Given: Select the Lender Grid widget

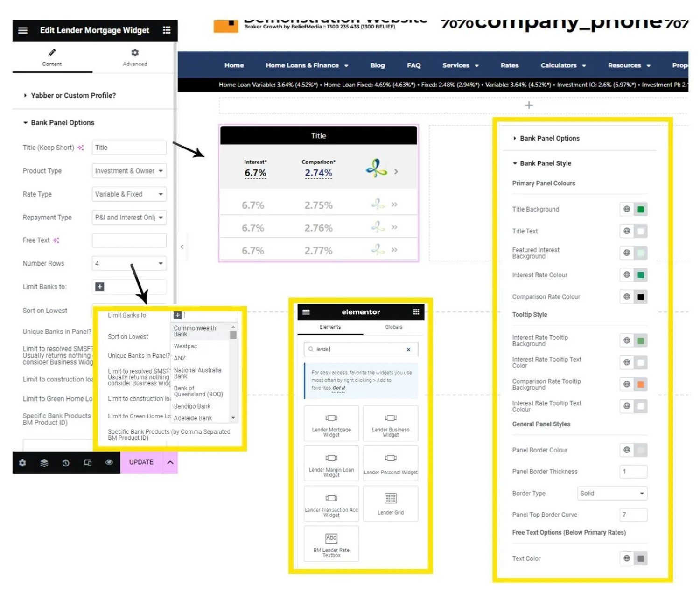Looking at the screenshot, I should [x=391, y=503].
